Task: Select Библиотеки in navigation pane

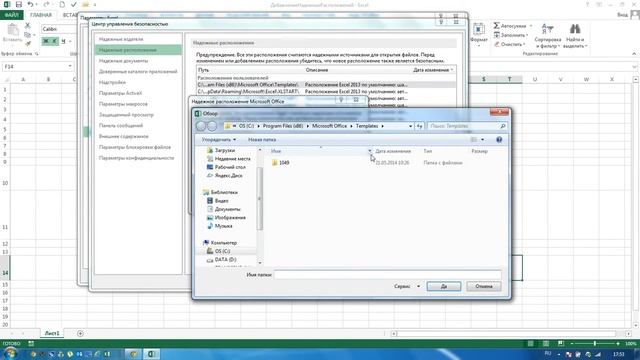Action: (224, 192)
